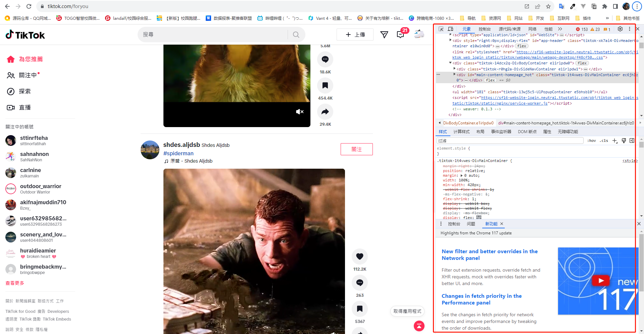Open the 事件监听器 tab
This screenshot has width=644, height=334.
coord(501,132)
